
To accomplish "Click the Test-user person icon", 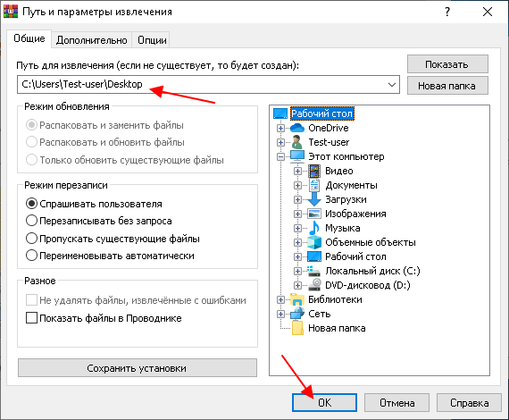I will (x=296, y=142).
